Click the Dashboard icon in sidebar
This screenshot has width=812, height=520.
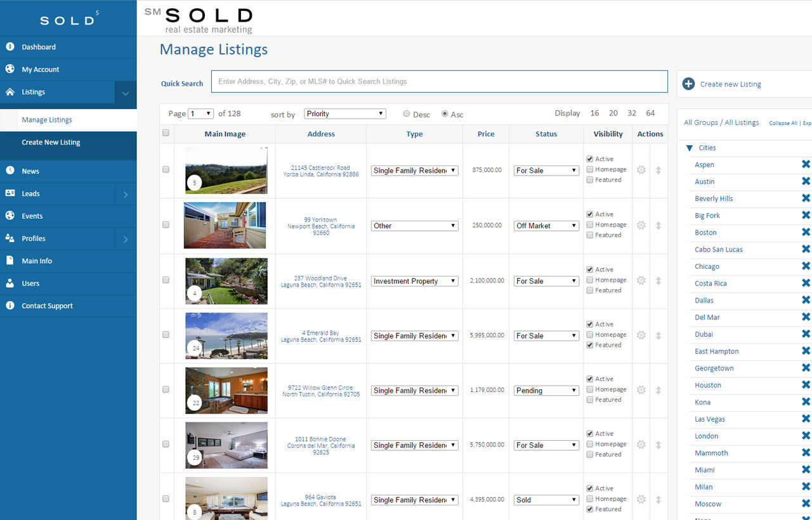[10, 47]
